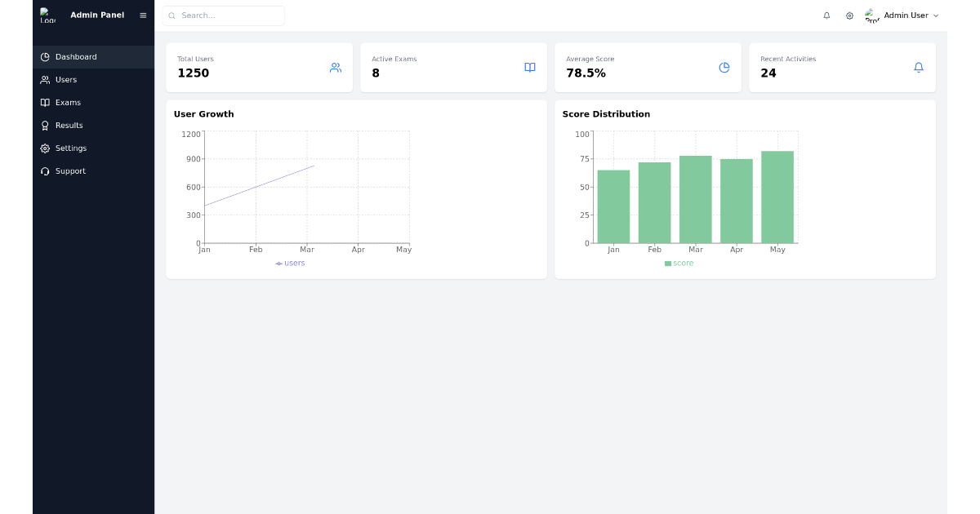The height and width of the screenshot is (514, 980).
Task: Click the Admin User name link
Action: click(x=906, y=15)
